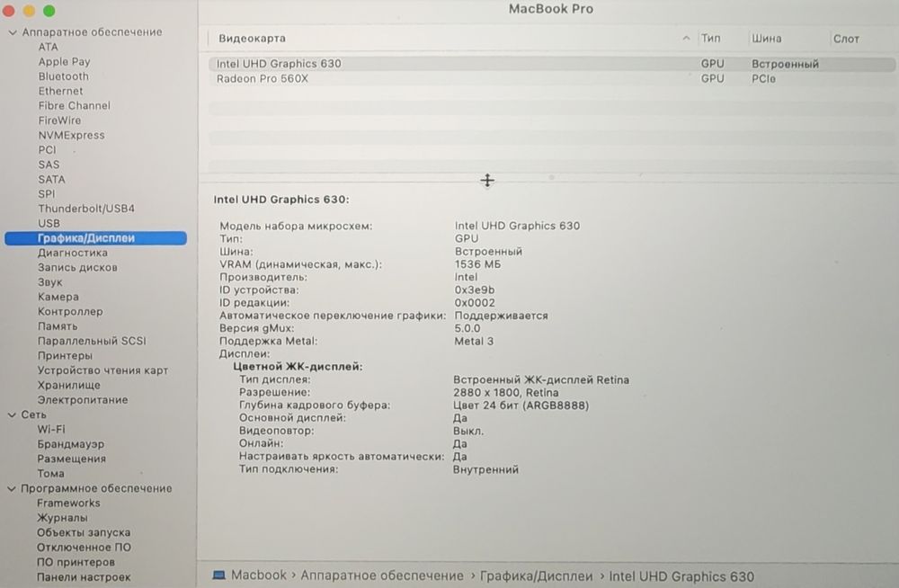The height and width of the screenshot is (588, 899).
Task: Click the device ID value 0x3e9b
Action: 475,290
